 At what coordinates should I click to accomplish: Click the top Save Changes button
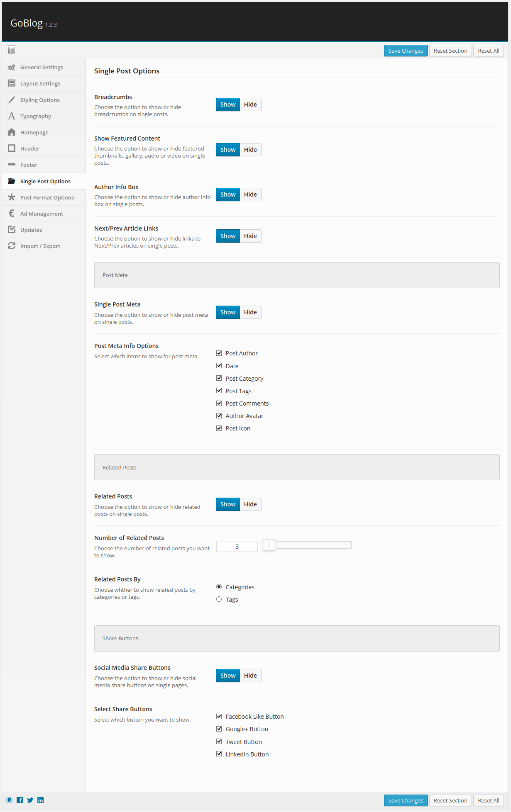[x=406, y=51]
